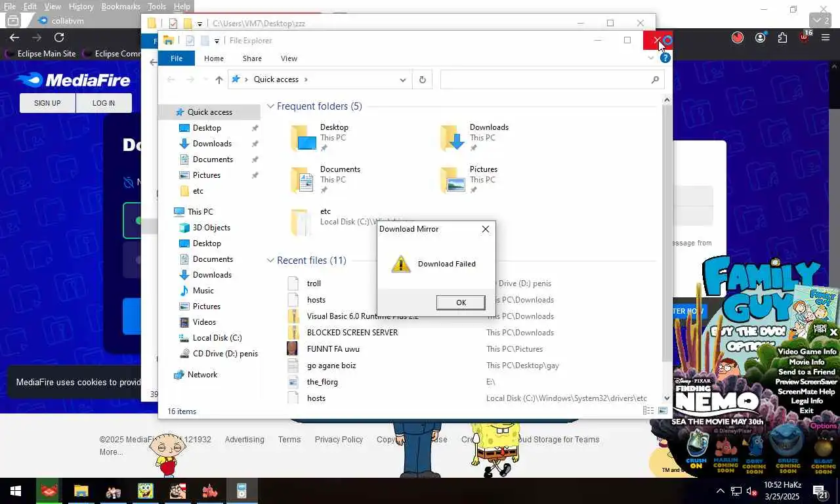This screenshot has height=504, width=840.
Task: Expand the ribbon using the chevron
Action: [651, 58]
